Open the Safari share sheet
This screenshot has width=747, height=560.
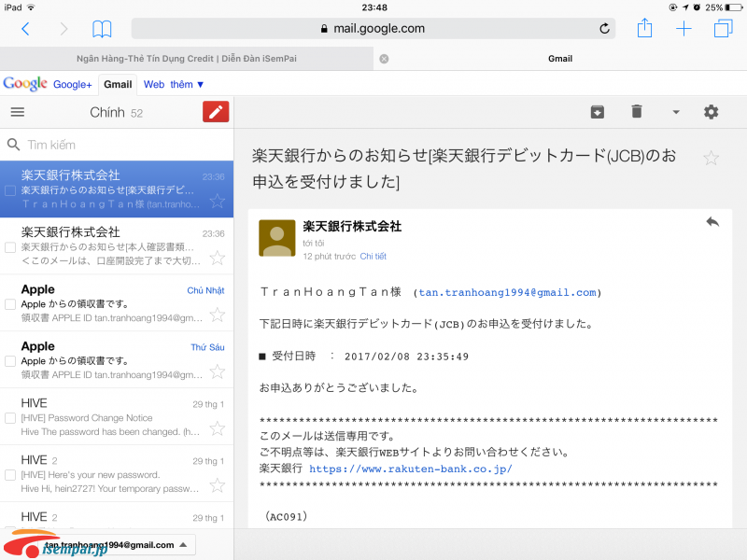644,28
